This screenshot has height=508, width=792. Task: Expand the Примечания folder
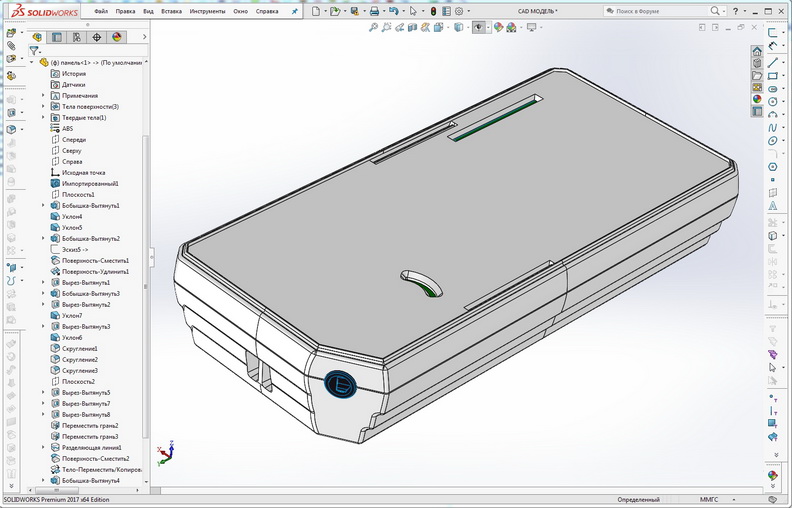(43, 95)
